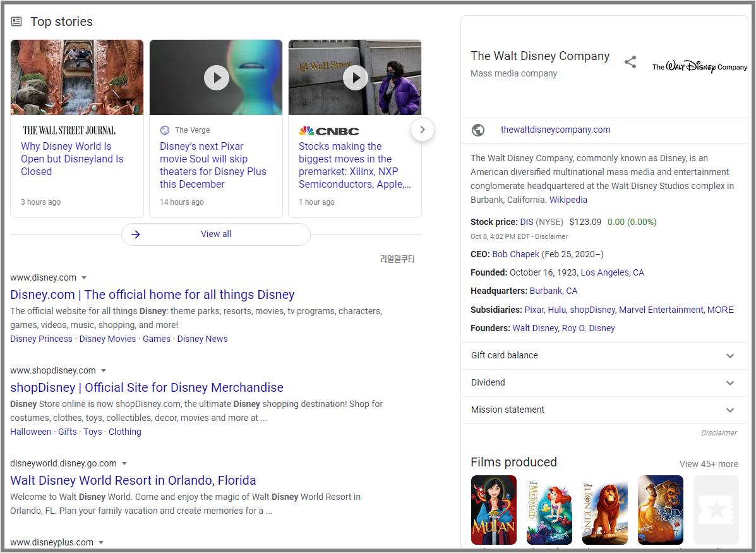Click Los Angeles, CA founded link
Image resolution: width=756 pixels, height=553 pixels.
click(x=613, y=272)
